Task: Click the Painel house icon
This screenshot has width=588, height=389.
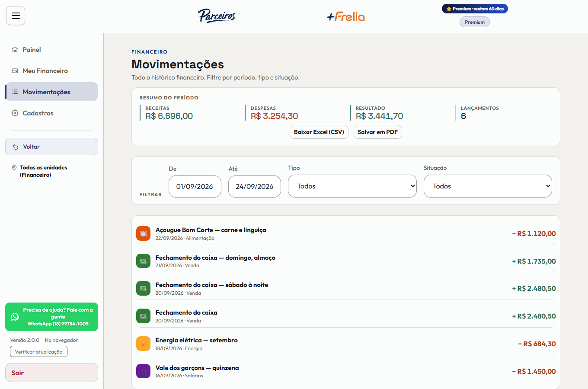Action: click(15, 50)
